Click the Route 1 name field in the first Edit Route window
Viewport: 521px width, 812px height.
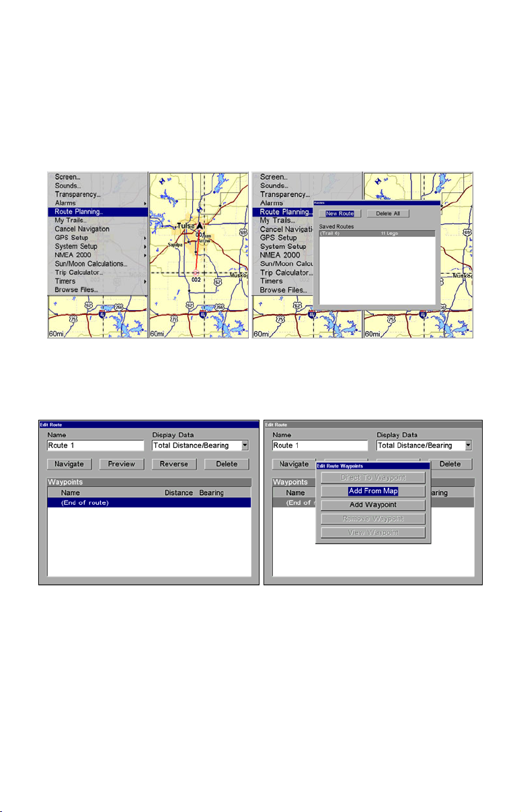click(95, 445)
